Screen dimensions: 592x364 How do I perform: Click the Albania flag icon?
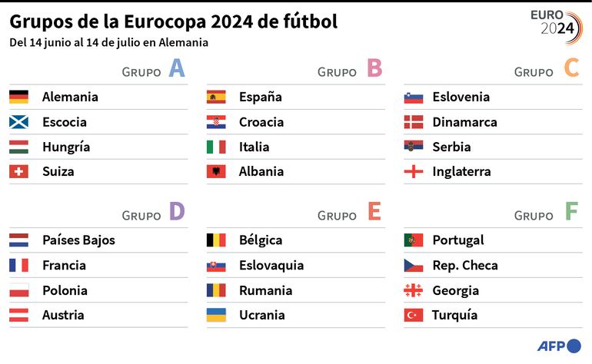coord(216,172)
